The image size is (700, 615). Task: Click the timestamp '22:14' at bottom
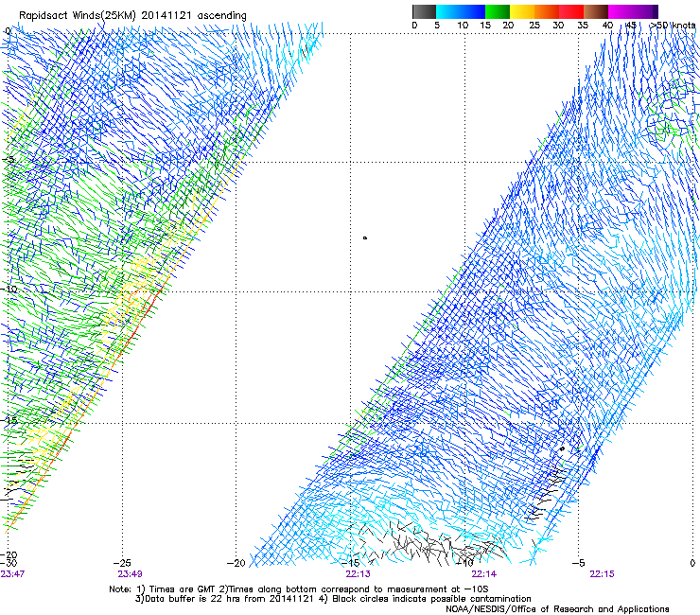tap(484, 574)
